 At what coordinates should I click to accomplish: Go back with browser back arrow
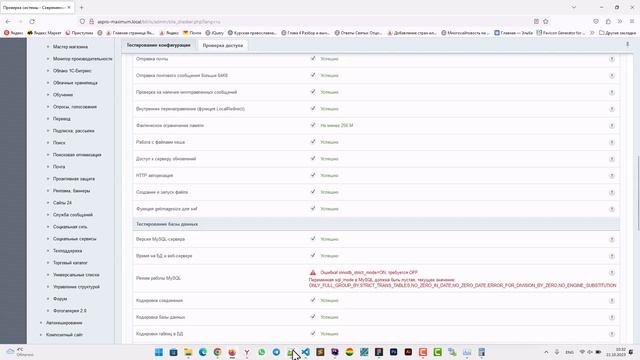point(8,21)
